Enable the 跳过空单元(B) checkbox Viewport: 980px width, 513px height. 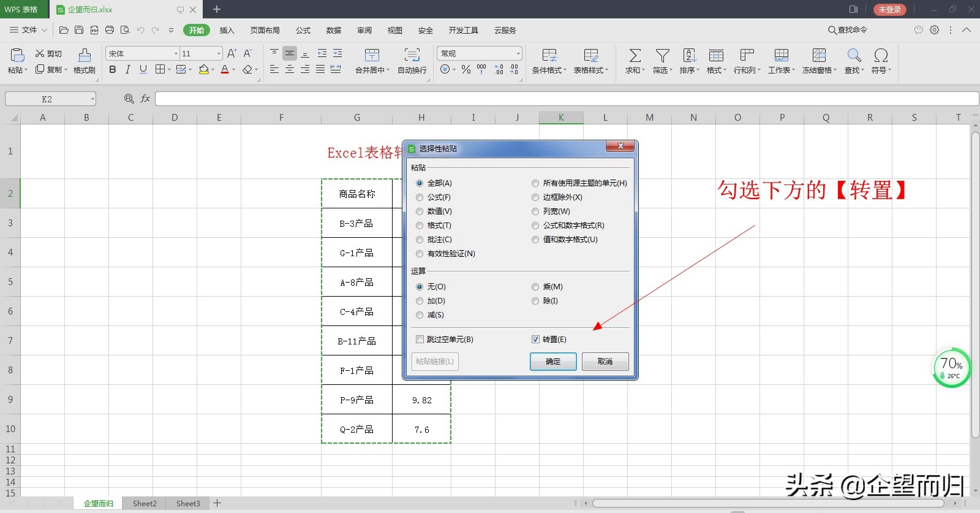tap(420, 340)
